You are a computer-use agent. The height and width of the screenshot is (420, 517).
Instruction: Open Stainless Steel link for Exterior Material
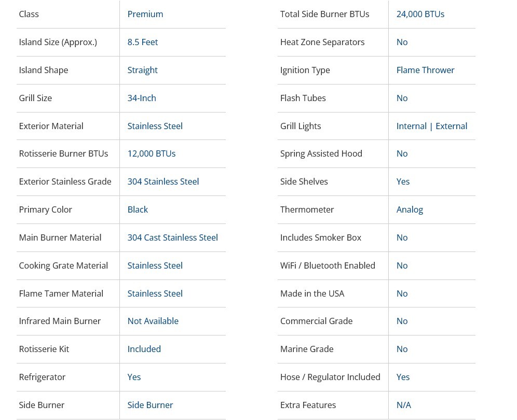pyautogui.click(x=155, y=126)
